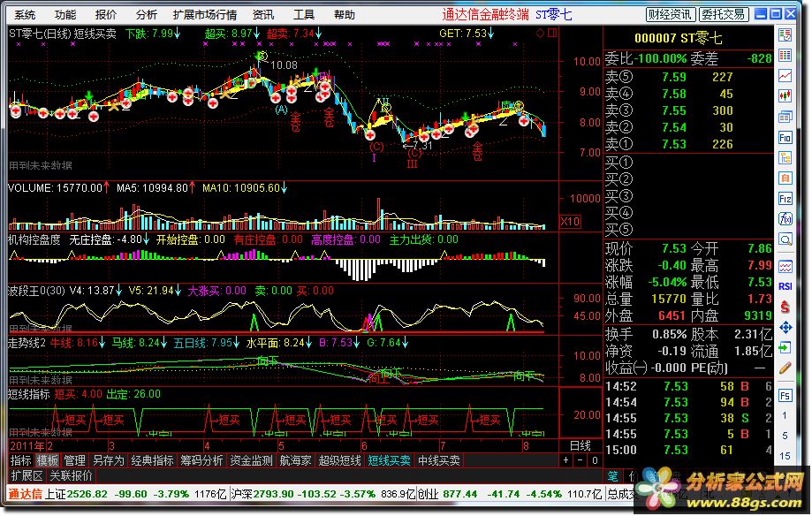This screenshot has width=812, height=516.
Task: Switch to the 关联报价 tab
Action: [x=71, y=475]
